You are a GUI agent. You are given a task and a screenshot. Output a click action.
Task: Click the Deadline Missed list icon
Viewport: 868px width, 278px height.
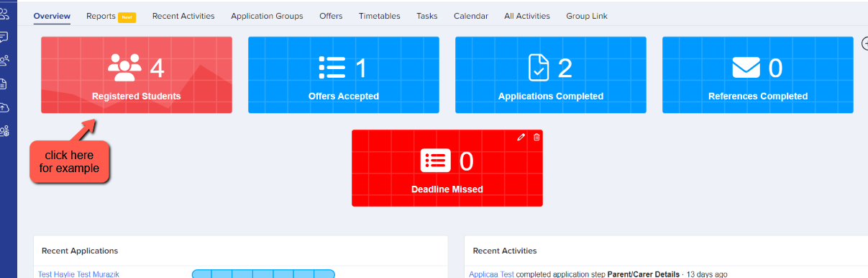[x=436, y=161]
